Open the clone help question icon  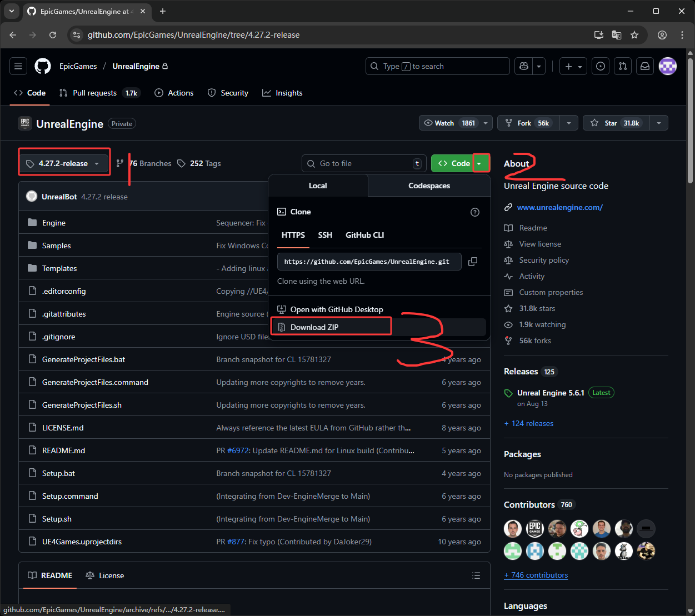tap(475, 212)
